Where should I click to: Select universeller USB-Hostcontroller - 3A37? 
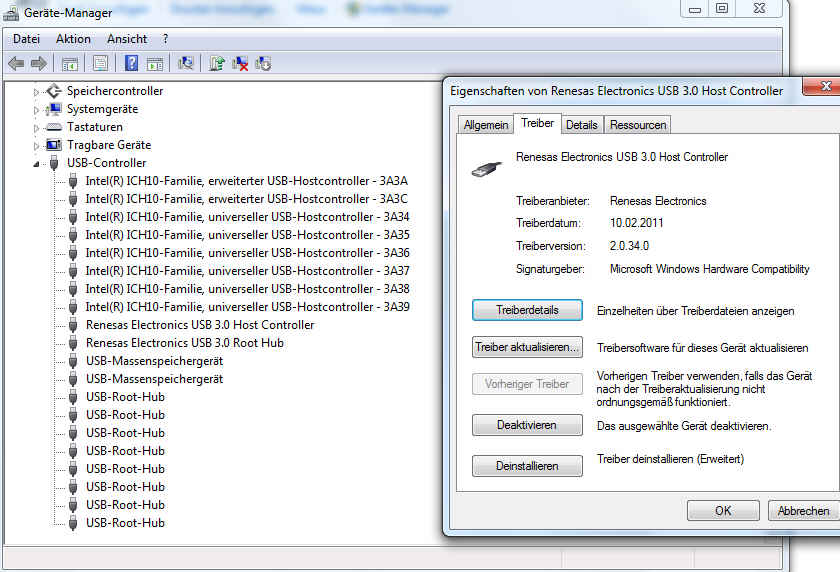247,271
